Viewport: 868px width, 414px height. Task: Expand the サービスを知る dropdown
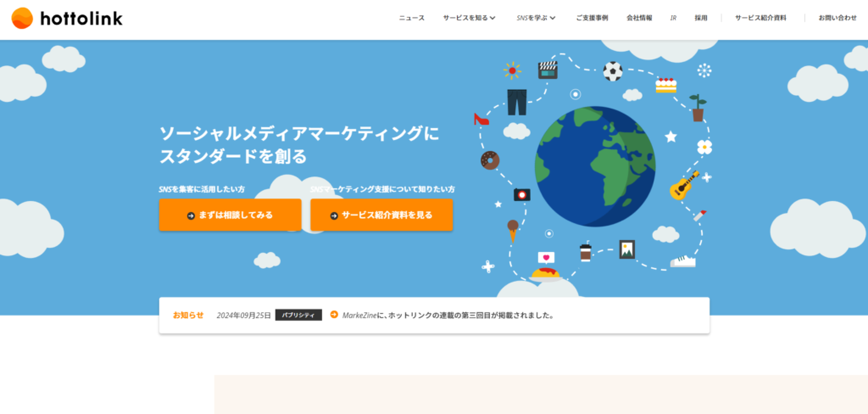pos(469,18)
